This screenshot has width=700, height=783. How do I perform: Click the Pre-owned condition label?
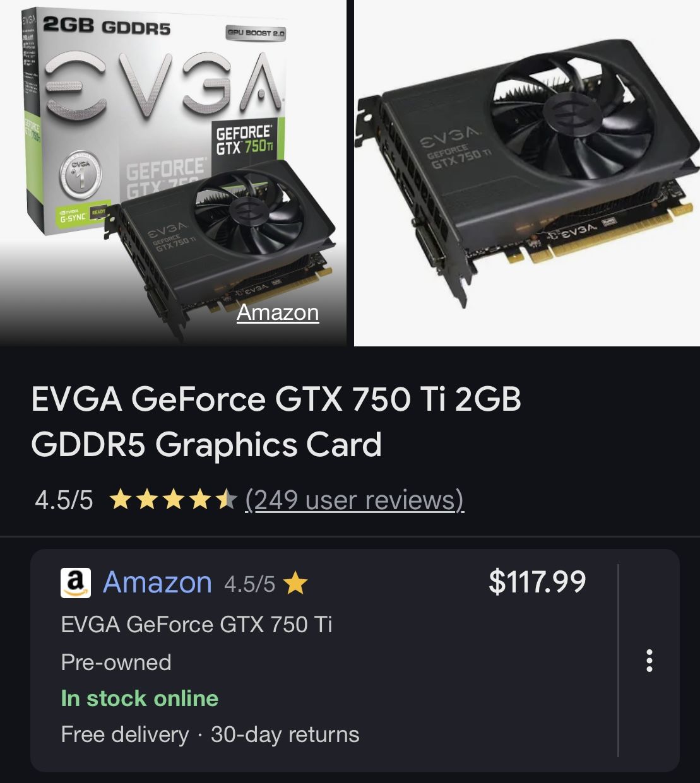(116, 662)
